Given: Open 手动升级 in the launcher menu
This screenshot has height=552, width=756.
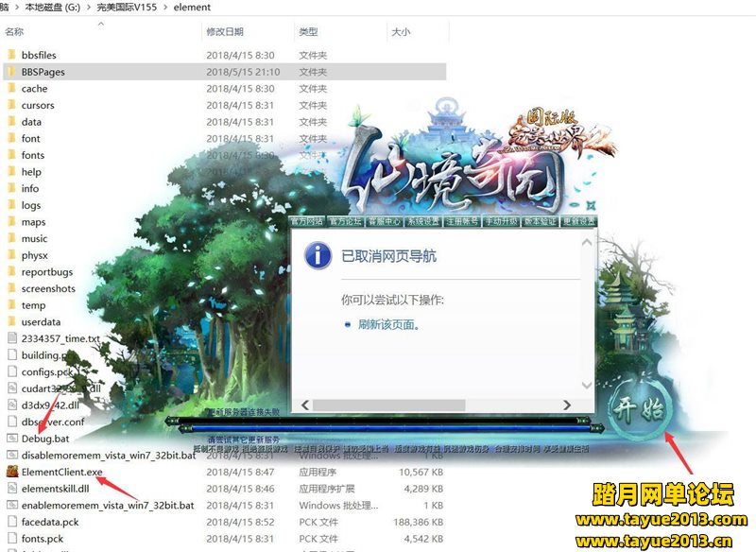Looking at the screenshot, I should tap(501, 221).
